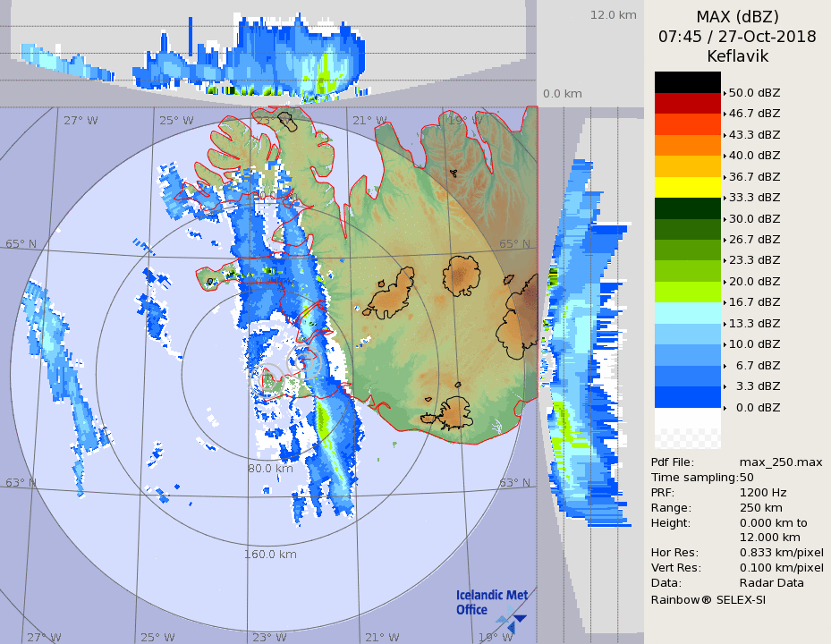Choose the lime green 16.7 dBZ swatch
This screenshot has height=644, width=831.
[x=687, y=292]
